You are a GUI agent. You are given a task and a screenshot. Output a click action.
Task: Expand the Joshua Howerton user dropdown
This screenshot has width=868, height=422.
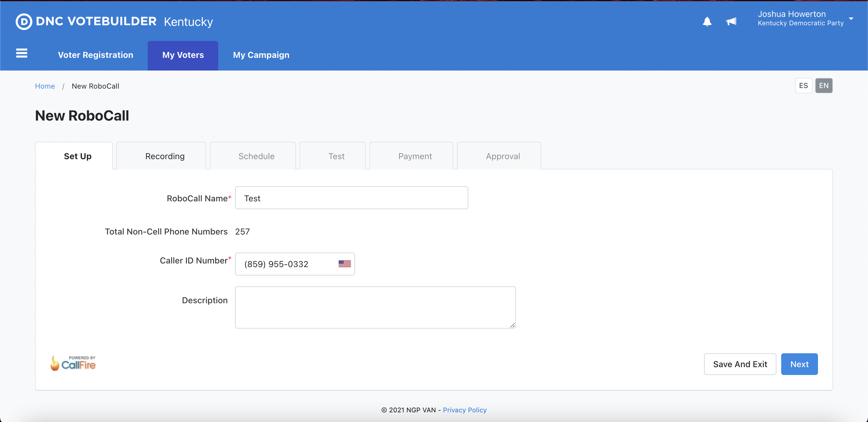pyautogui.click(x=851, y=19)
